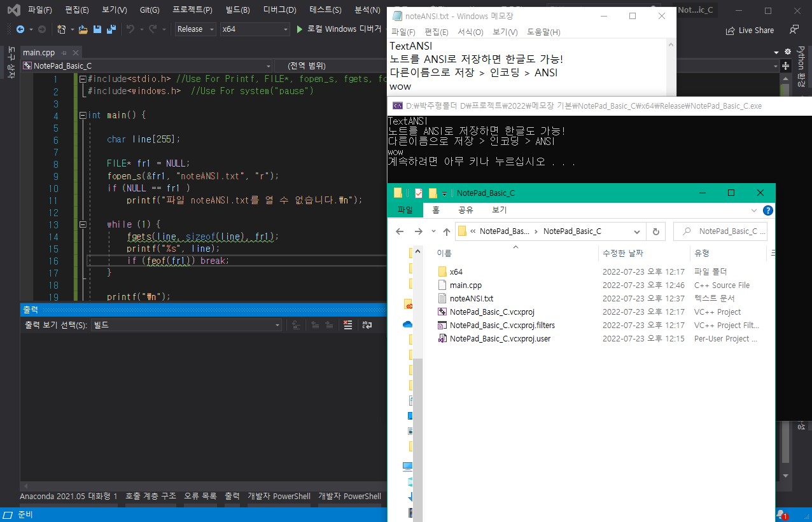Start the local Windows debugger

[x=339, y=29]
